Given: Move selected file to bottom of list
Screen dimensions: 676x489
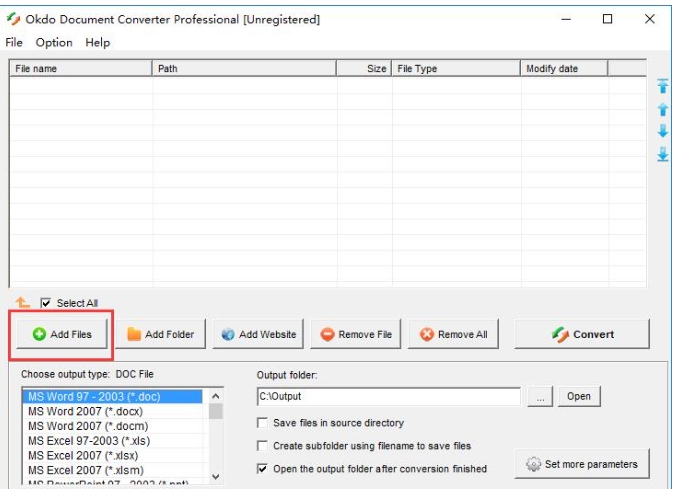Looking at the screenshot, I should tap(662, 154).
